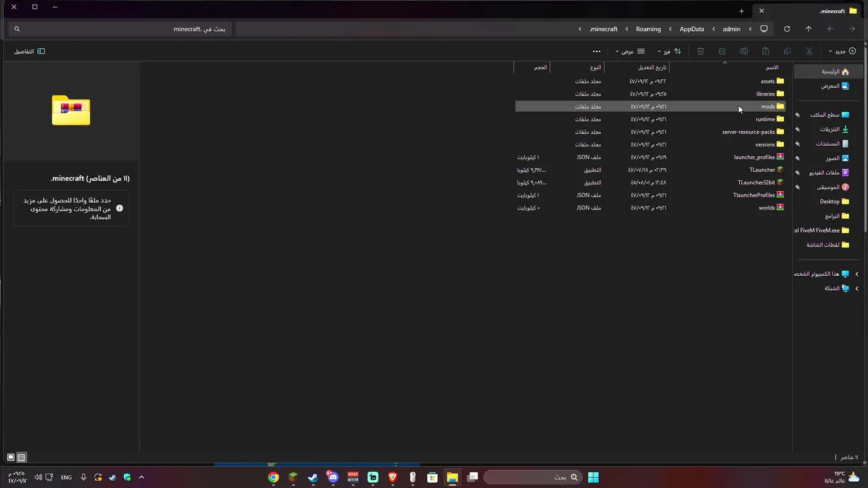
Task: Click admin in the breadcrumb path
Action: pos(732,29)
